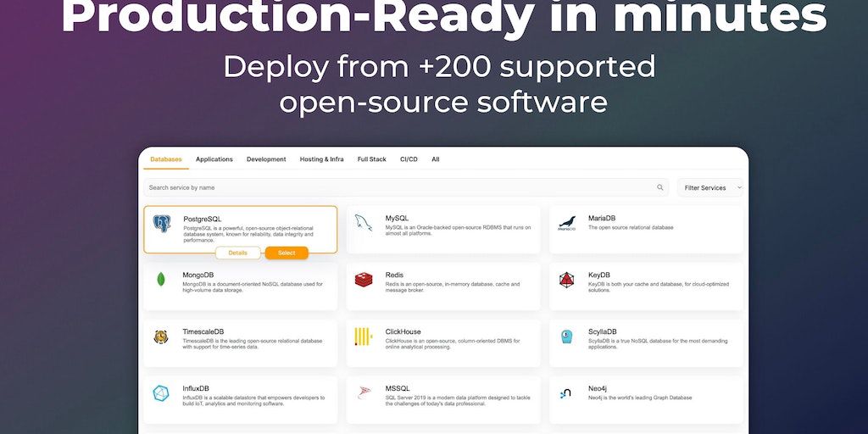Click the Neo4j card title
Image resolution: width=868 pixels, height=434 pixels.
click(x=598, y=389)
